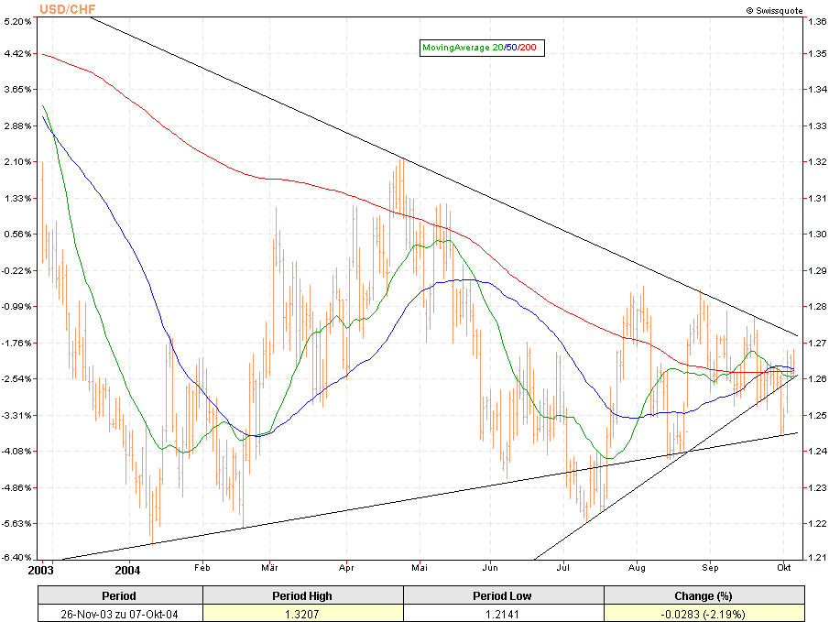The image size is (840, 622).
Task: Click the 1.30 price on right axis
Action: [x=817, y=235]
